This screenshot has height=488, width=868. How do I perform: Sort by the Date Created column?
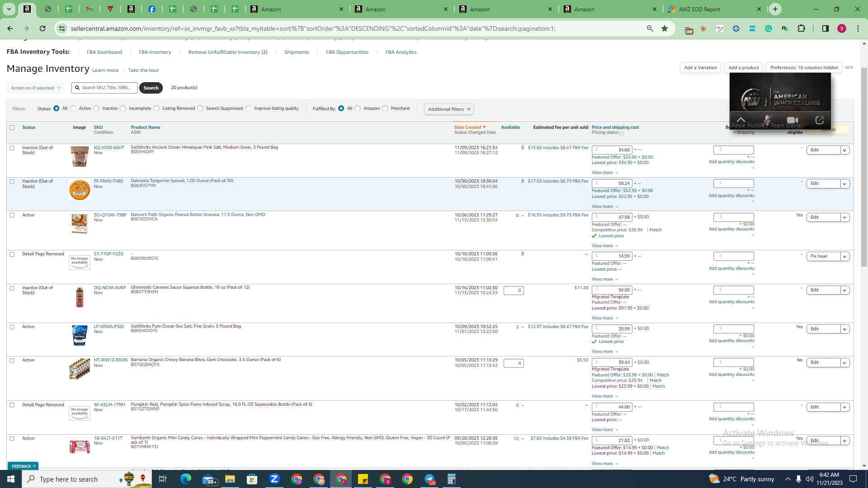470,127
